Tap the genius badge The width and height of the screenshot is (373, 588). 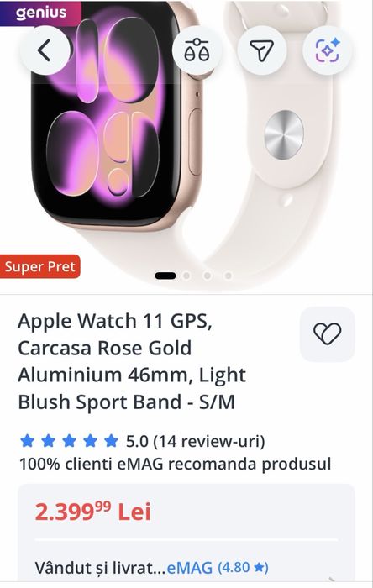pyautogui.click(x=40, y=13)
